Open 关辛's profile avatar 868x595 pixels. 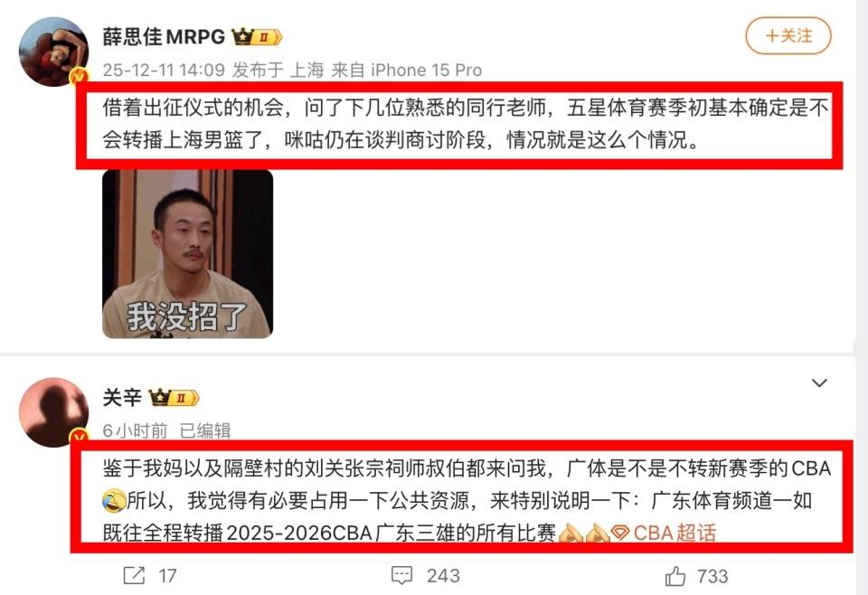click(53, 412)
